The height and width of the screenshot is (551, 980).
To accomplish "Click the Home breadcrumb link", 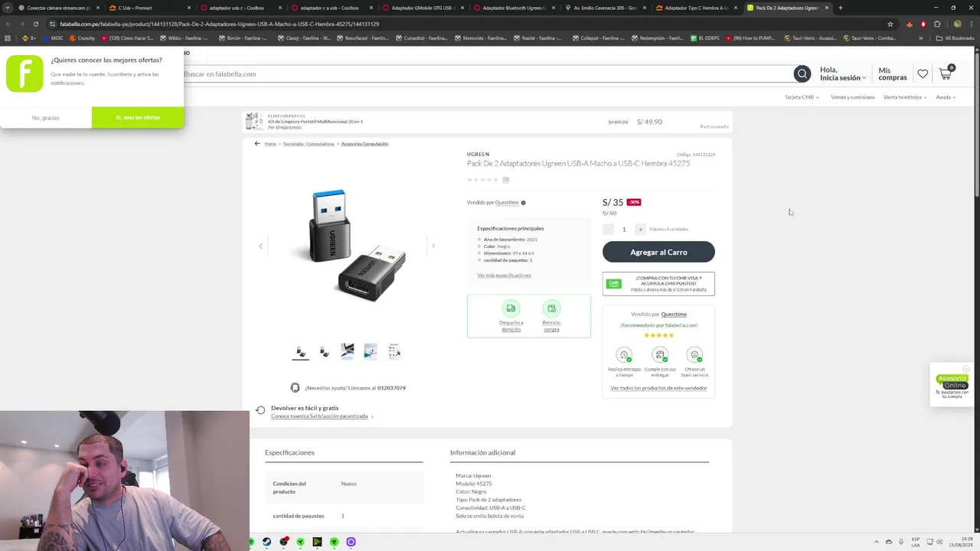I will click(x=270, y=144).
